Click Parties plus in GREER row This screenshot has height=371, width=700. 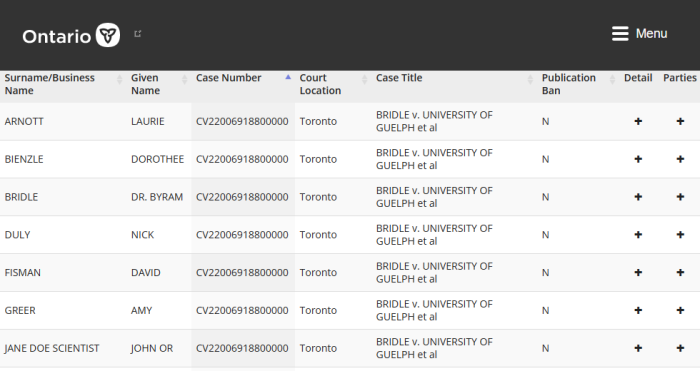click(x=680, y=310)
